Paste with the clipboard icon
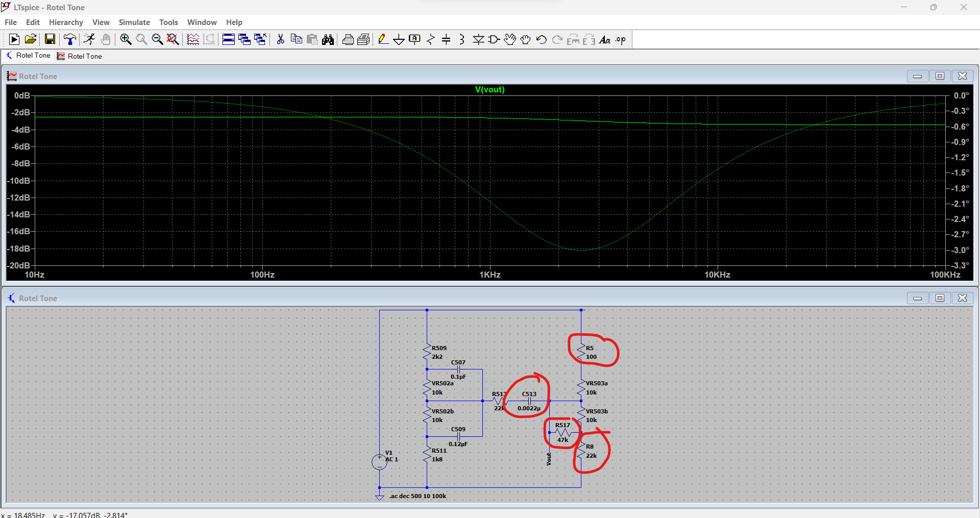 tap(312, 39)
